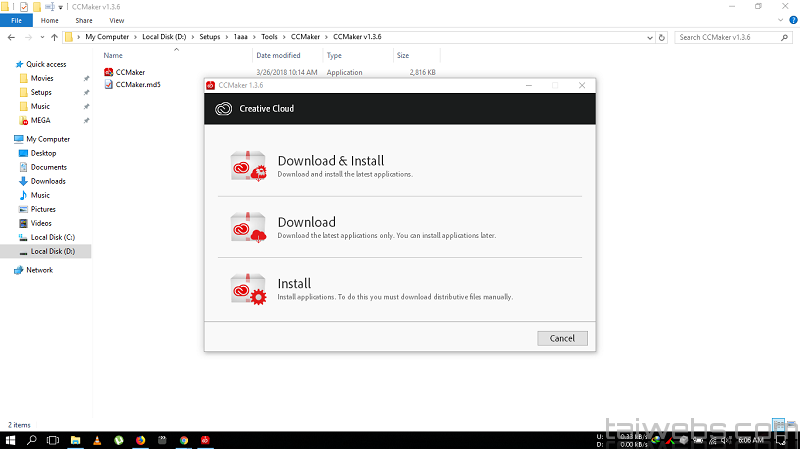Open the Quick Access Toolbar customize dropdown
Image resolution: width=800 pixels, height=449 pixels.
click(61, 6)
